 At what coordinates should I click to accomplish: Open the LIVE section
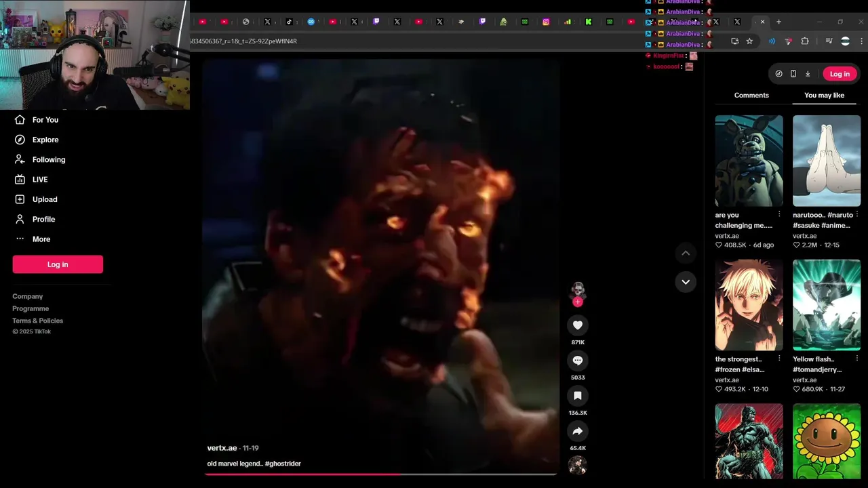[x=40, y=180]
